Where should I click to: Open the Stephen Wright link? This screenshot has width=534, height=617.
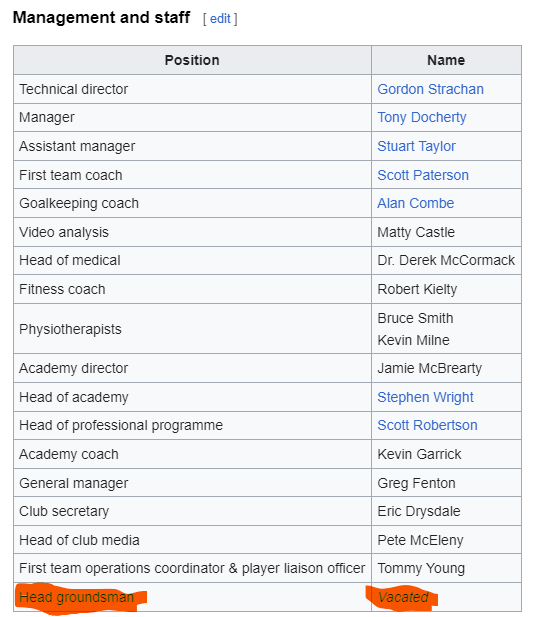pos(425,397)
